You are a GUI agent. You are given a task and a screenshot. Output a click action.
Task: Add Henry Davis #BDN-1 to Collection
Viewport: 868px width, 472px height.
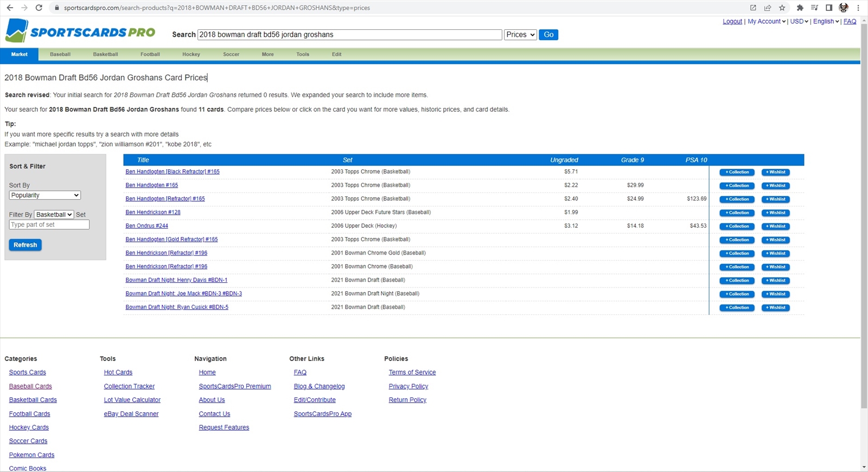click(737, 281)
